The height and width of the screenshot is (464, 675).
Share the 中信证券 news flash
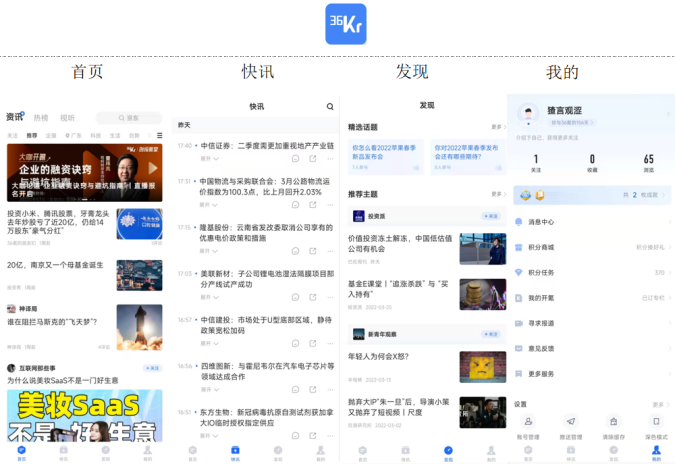313,159
